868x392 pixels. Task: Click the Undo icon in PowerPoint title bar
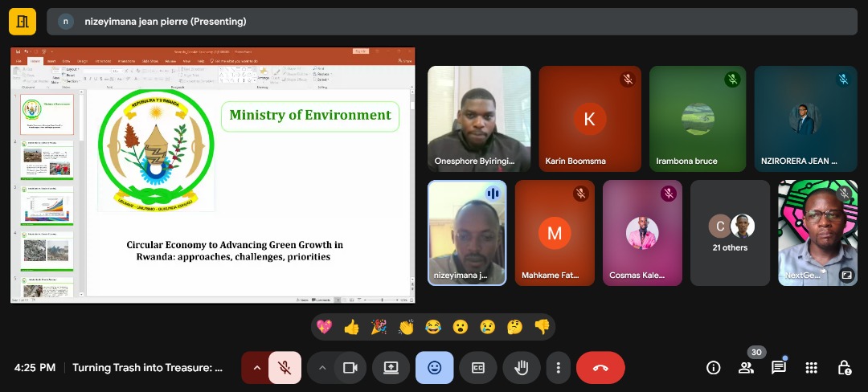pos(26,51)
